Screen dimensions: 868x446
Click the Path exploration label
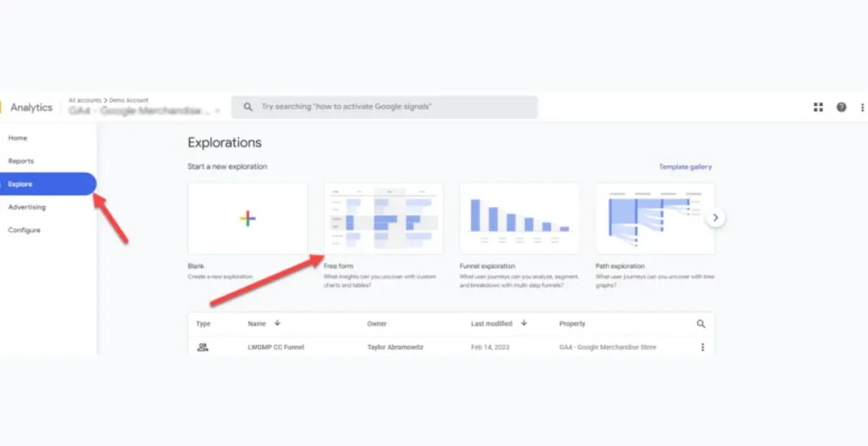coord(620,266)
